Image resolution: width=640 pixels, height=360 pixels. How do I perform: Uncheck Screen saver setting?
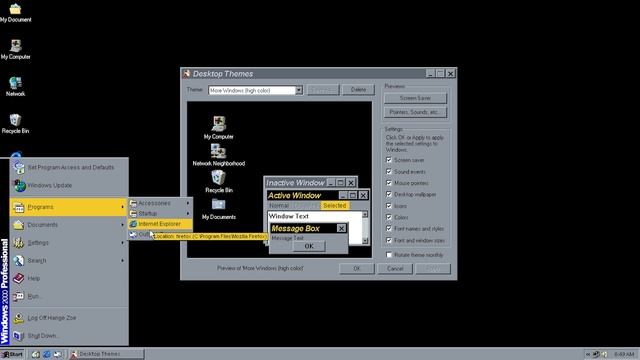(389, 160)
